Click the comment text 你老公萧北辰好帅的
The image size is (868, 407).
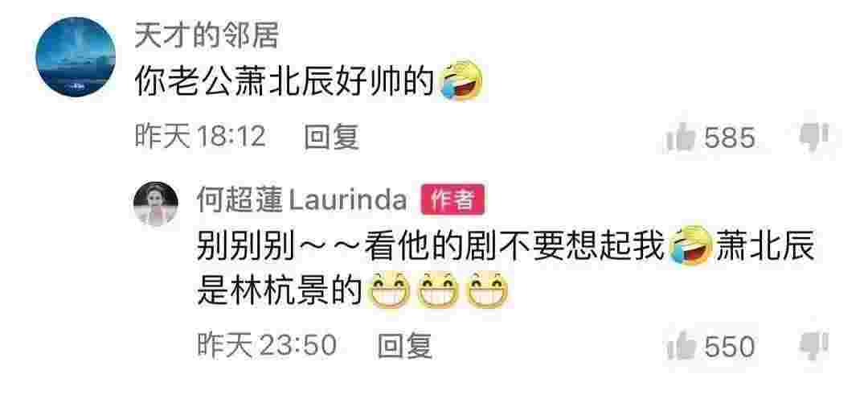[x=285, y=82]
